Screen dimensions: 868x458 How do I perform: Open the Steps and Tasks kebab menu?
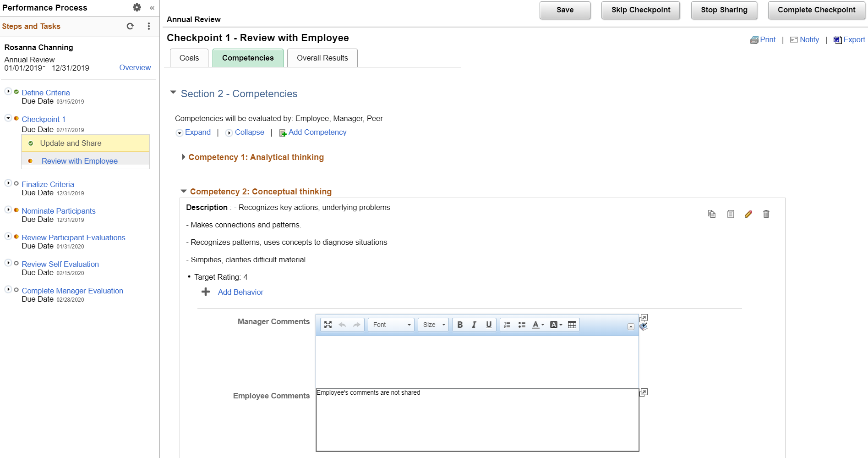tap(149, 26)
